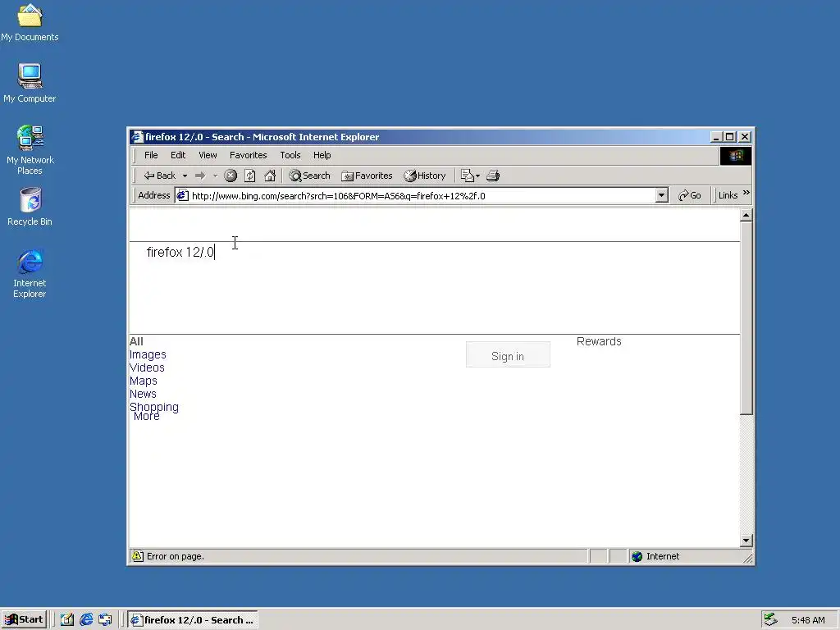Open the Back history dropdown arrow
Image resolution: width=840 pixels, height=630 pixels.
[x=185, y=176]
